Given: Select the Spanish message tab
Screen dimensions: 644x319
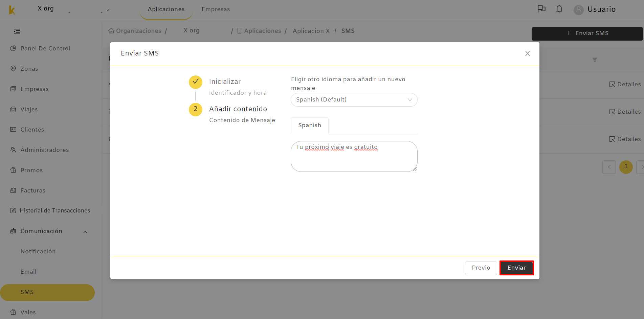Looking at the screenshot, I should coord(310,126).
